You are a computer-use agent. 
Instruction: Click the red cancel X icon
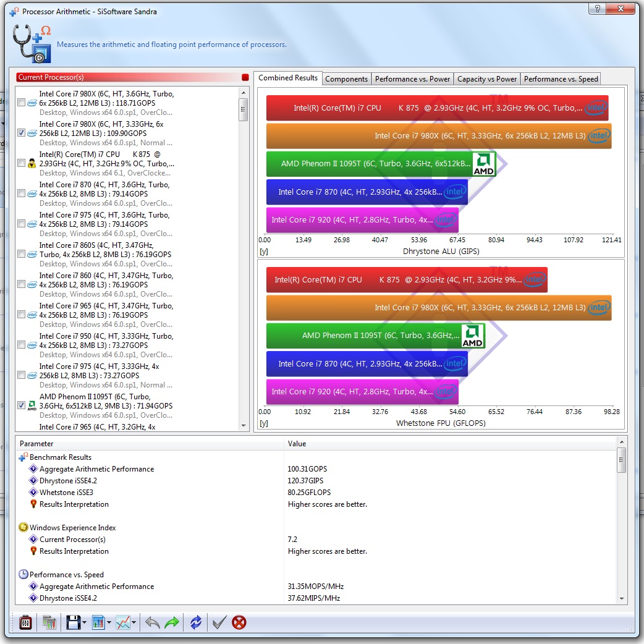[x=239, y=622]
